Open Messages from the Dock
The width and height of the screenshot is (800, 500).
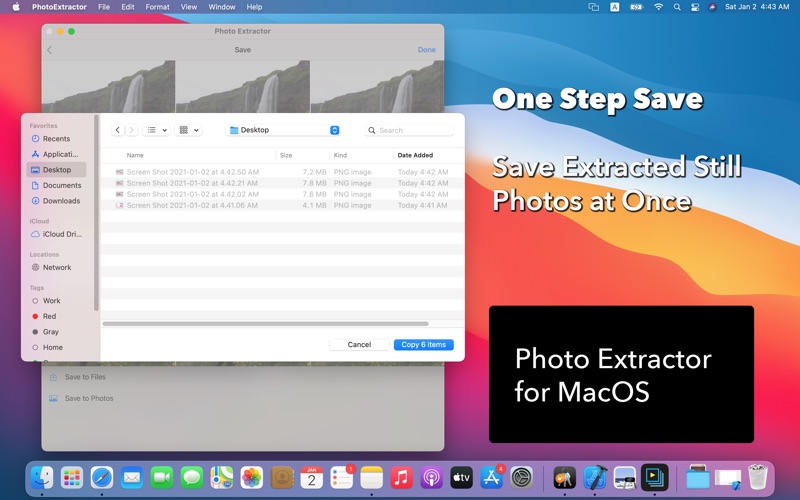[x=192, y=478]
